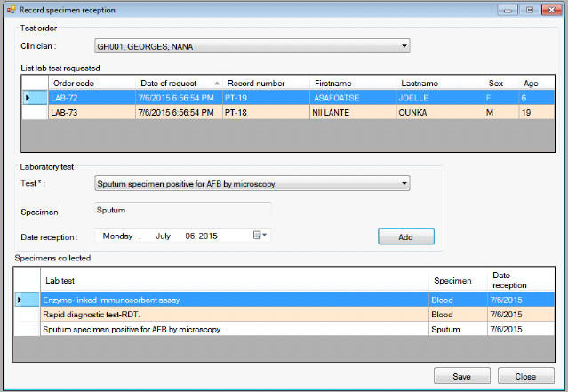This screenshot has height=392, width=568.
Task: Click the Sputum specimen cell in collected table
Action: pyautogui.click(x=458, y=329)
